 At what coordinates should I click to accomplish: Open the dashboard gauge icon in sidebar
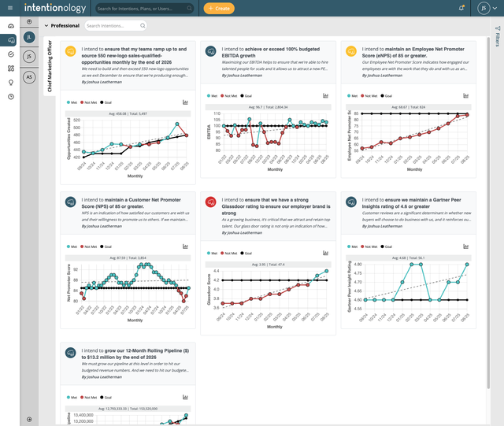(x=10, y=25)
